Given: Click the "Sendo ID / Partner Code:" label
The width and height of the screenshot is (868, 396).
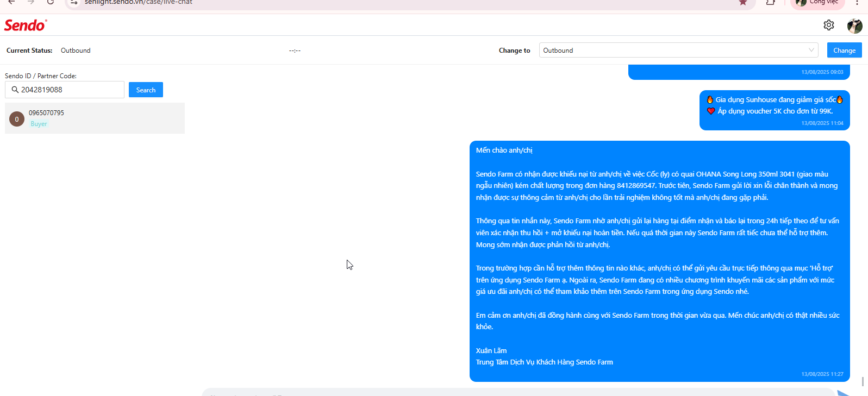Looking at the screenshot, I should tap(41, 76).
